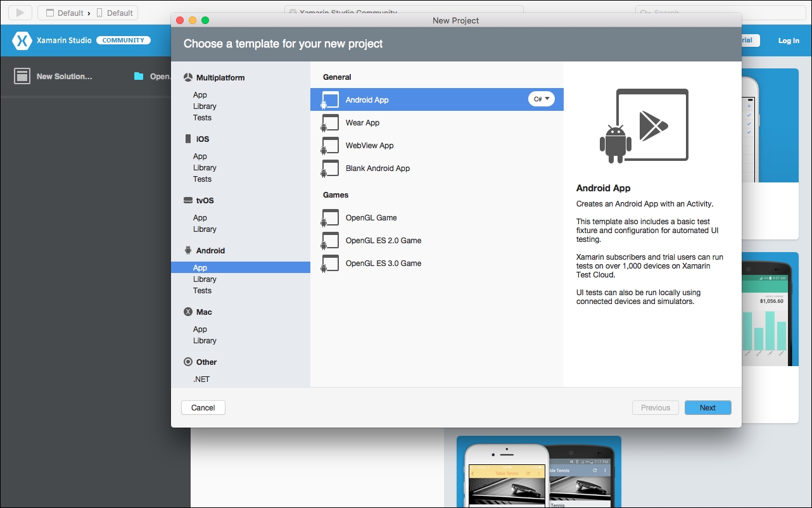Click the large Android App preview image
Image resolution: width=812 pixels, height=508 pixels.
(x=644, y=126)
